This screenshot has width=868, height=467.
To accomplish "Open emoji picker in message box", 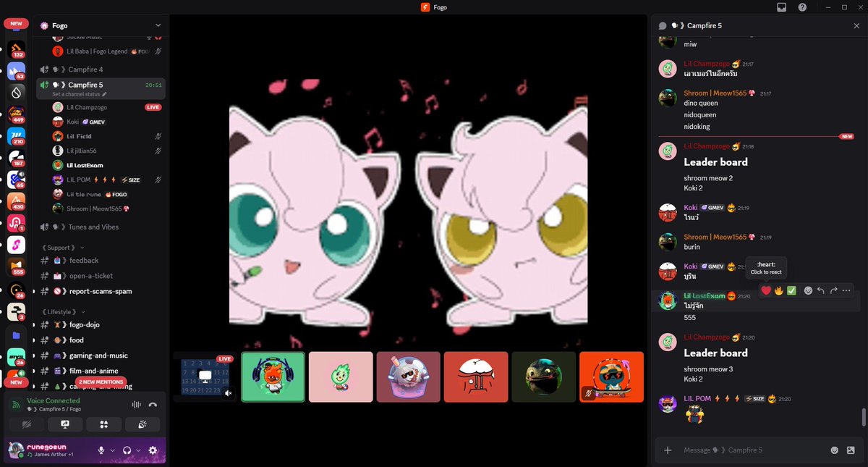I will coord(834,450).
